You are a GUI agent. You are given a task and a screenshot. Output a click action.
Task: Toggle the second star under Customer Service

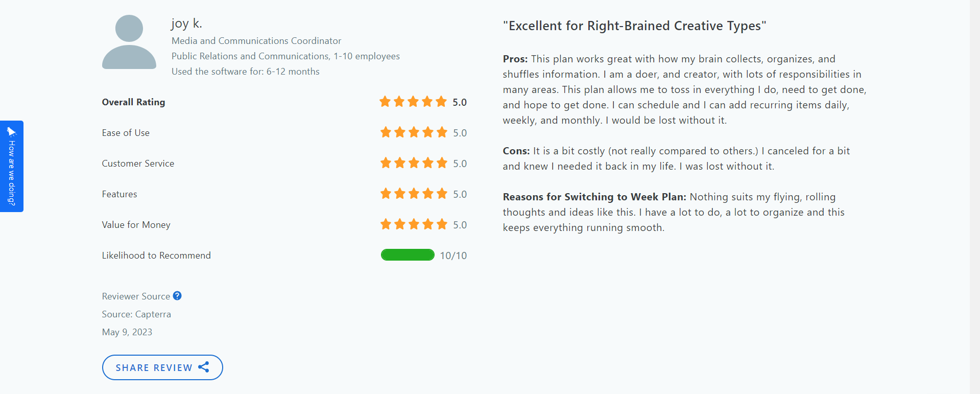(x=399, y=163)
